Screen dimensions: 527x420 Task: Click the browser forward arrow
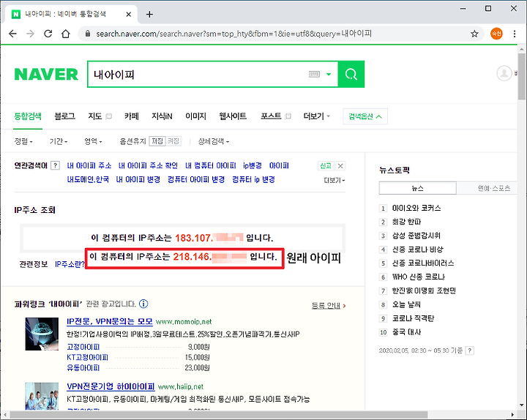click(x=30, y=34)
